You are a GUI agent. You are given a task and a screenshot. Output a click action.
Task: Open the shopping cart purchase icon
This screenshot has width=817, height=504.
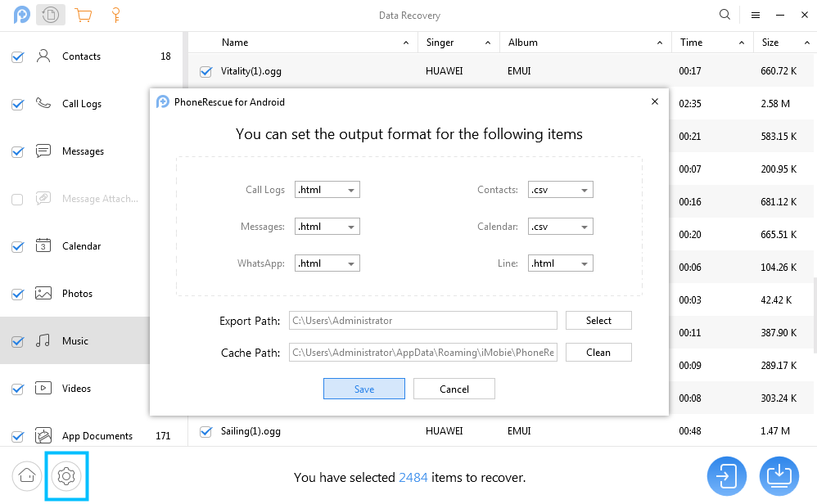(x=84, y=15)
